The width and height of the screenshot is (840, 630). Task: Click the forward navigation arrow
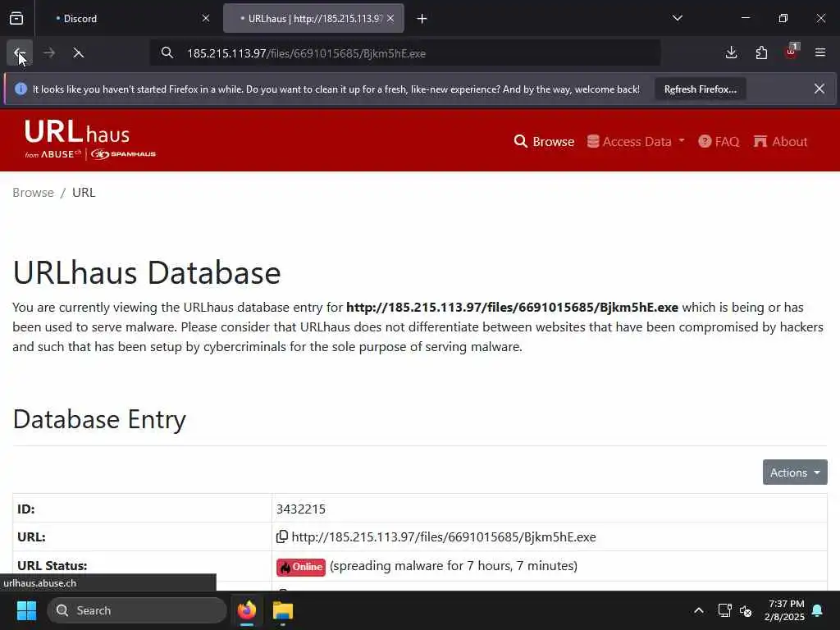click(49, 52)
